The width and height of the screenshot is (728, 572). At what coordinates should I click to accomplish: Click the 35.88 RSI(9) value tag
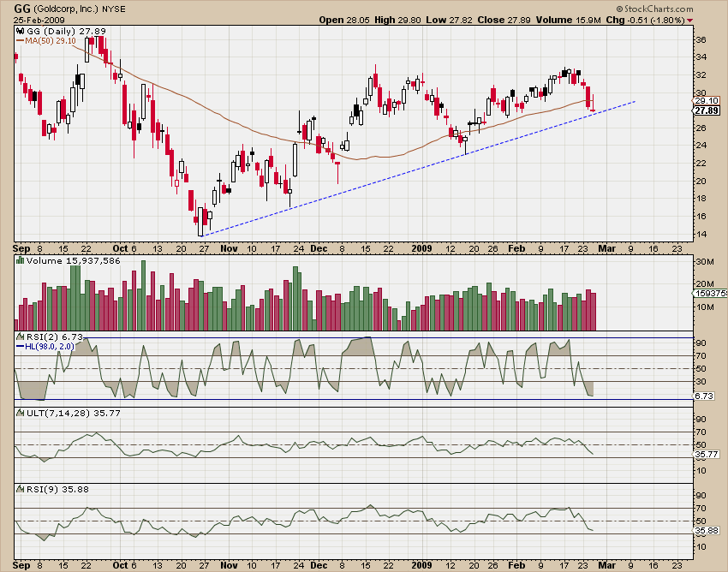[x=707, y=531]
